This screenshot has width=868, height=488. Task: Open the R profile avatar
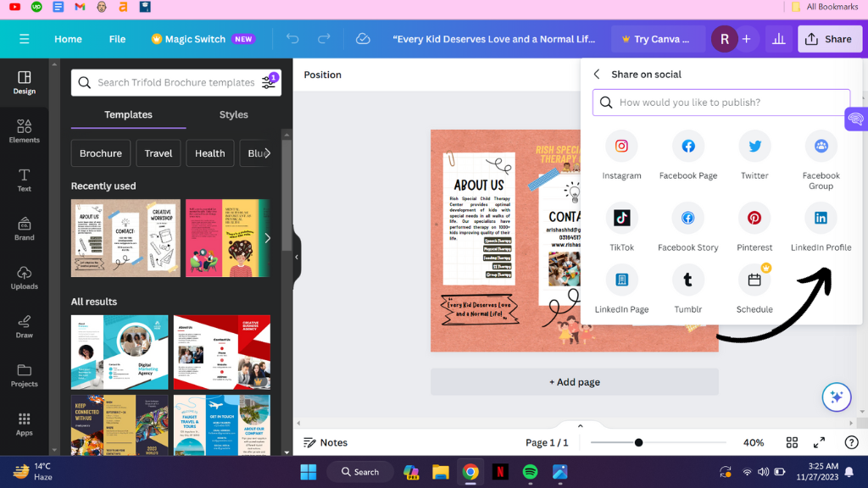724,39
